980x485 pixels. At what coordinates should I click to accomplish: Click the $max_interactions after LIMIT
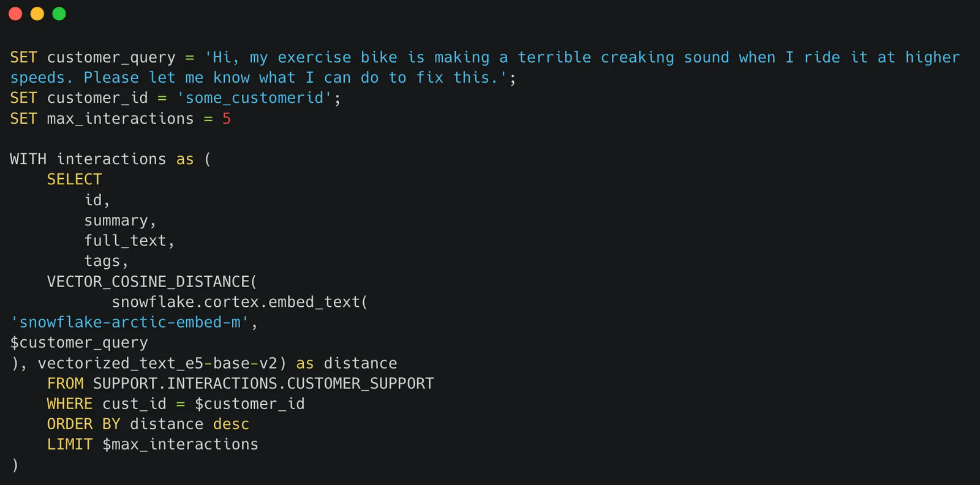point(181,445)
